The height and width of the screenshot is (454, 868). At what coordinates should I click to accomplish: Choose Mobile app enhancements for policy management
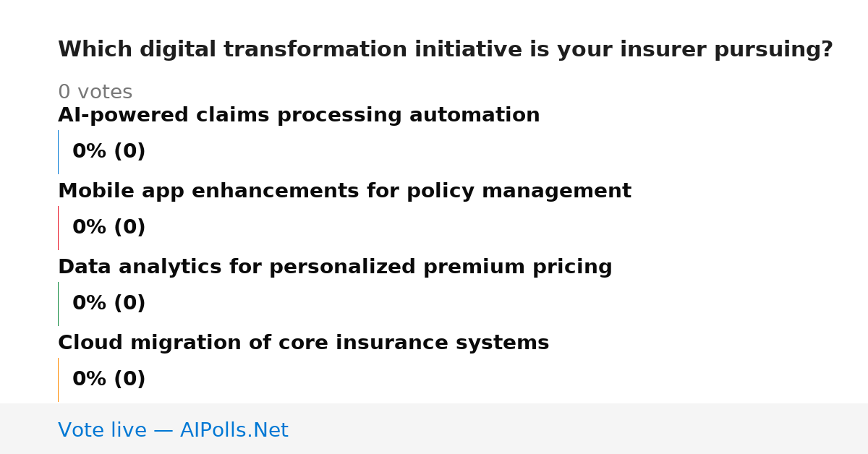pos(344,192)
